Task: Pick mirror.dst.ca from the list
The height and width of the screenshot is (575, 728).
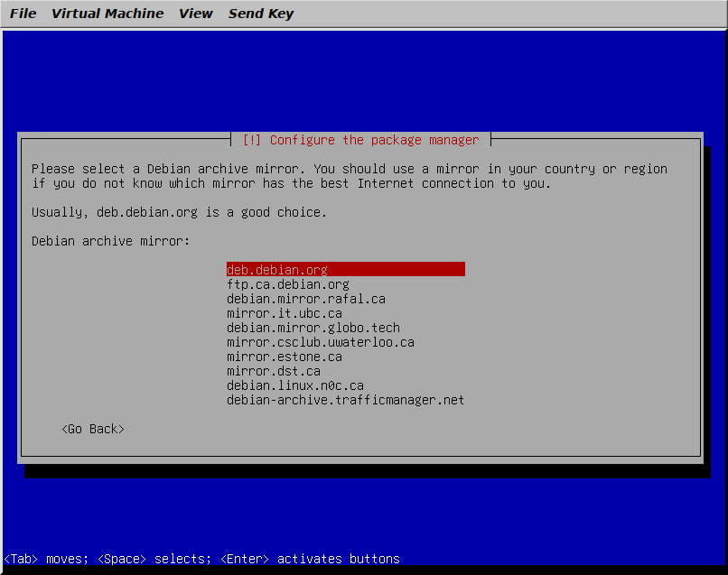Action: click(273, 371)
